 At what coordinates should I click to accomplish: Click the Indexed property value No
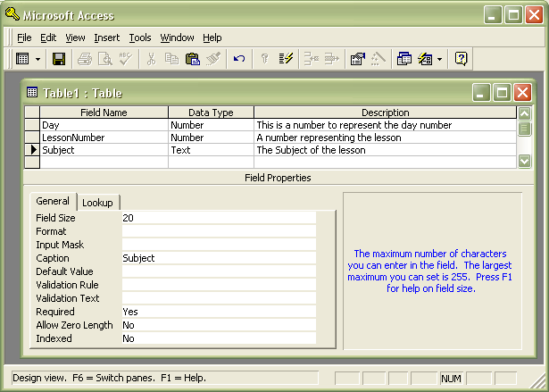click(219, 338)
